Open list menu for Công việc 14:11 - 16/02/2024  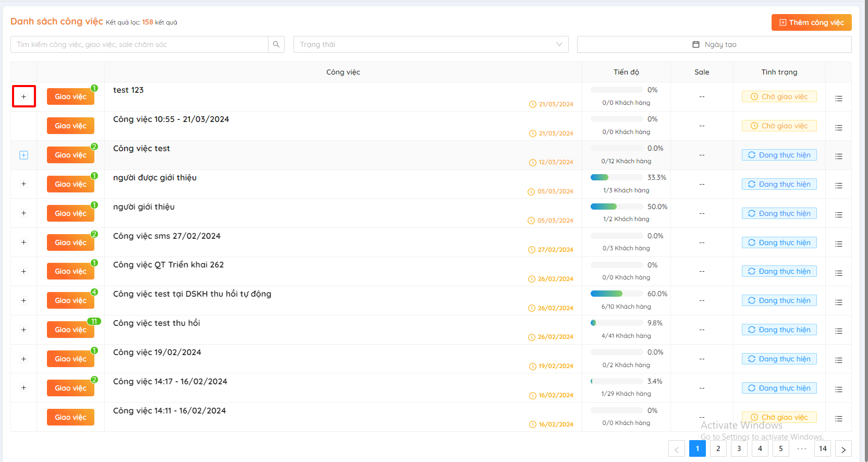tap(838, 419)
